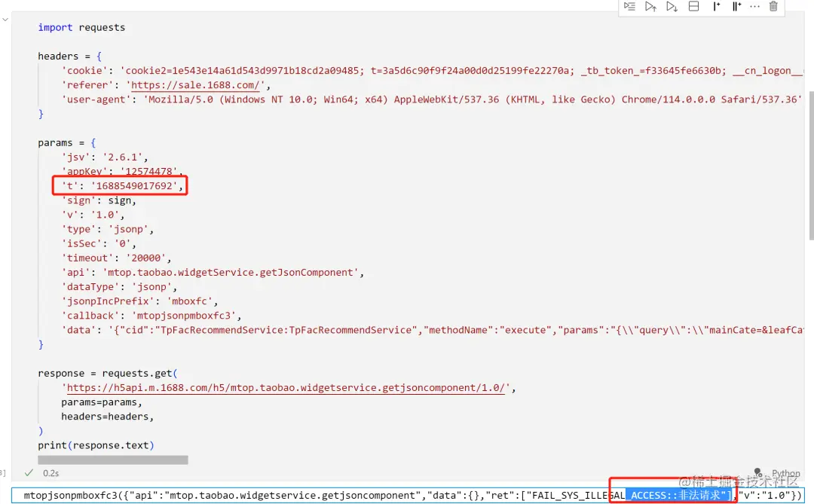Viewport: 814px width, 504px height.
Task: Click the single-bar plus cell toolbar icon
Action: (716, 7)
